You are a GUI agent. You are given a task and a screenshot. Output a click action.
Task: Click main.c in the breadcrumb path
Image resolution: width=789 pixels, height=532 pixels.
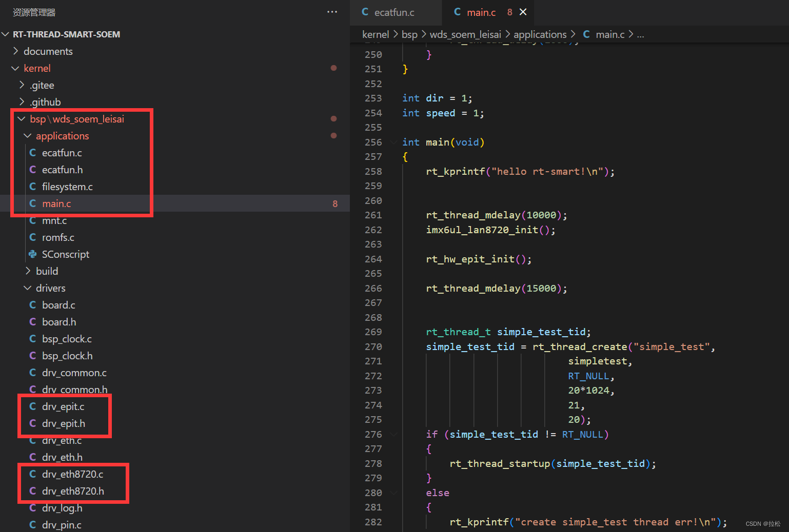pyautogui.click(x=610, y=34)
